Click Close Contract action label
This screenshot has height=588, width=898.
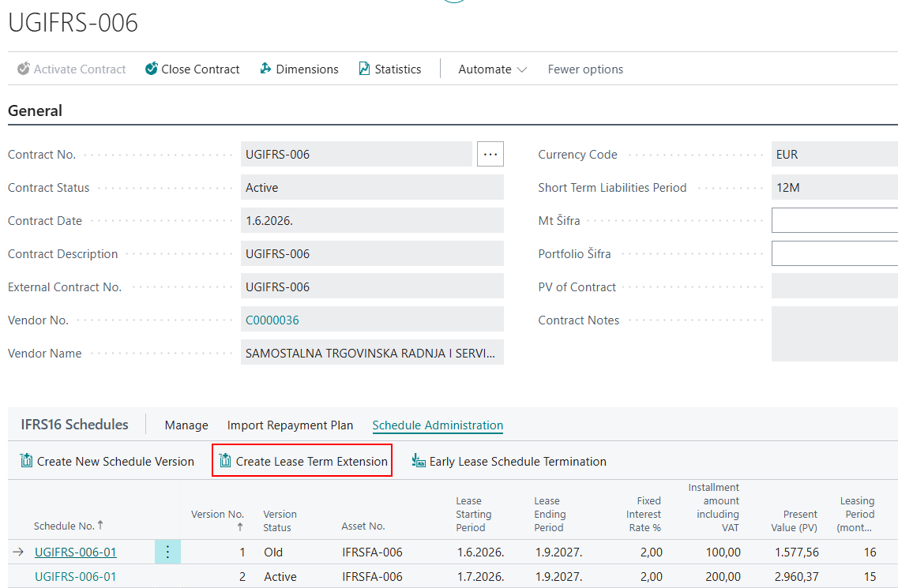pos(201,69)
